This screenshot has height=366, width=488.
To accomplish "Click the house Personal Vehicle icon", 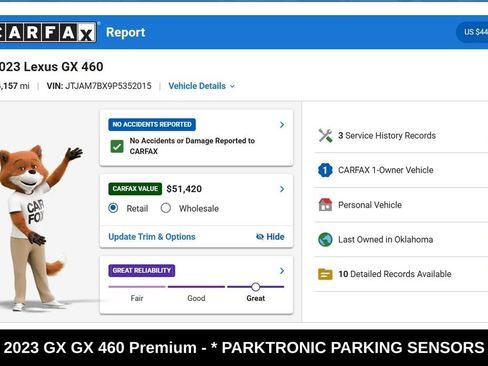I will pyautogui.click(x=325, y=205).
